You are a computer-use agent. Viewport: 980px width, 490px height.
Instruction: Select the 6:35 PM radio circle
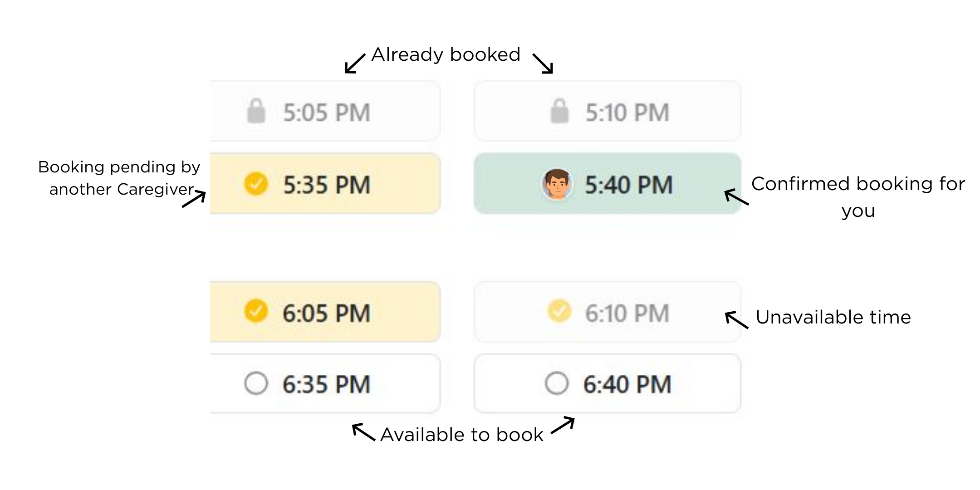tap(256, 383)
